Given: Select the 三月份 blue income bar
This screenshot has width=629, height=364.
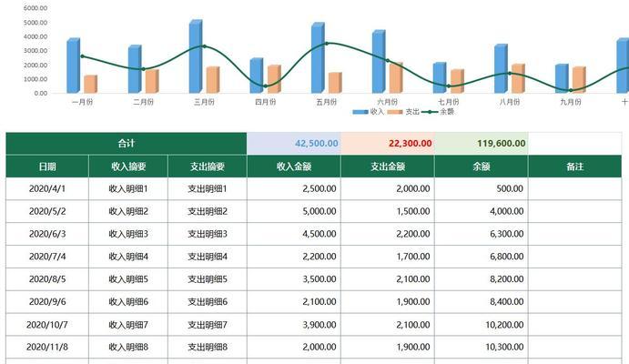Looking at the screenshot, I should (196, 56).
